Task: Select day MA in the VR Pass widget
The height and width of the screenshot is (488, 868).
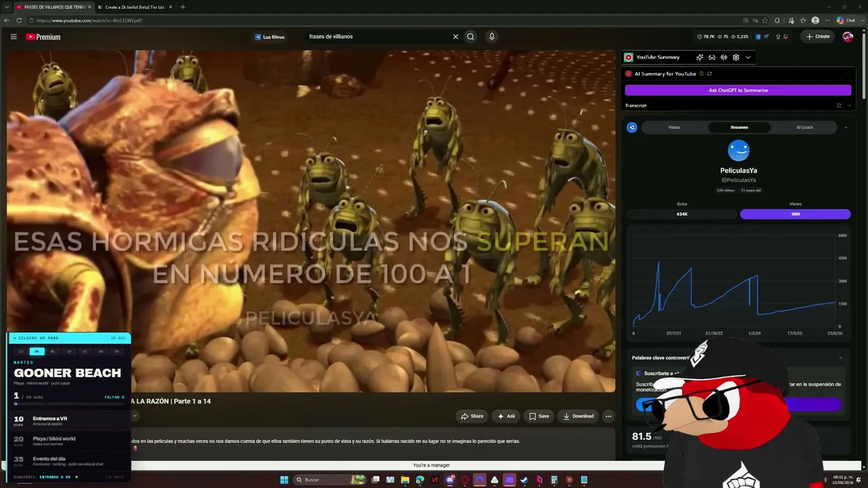Action: click(x=37, y=351)
